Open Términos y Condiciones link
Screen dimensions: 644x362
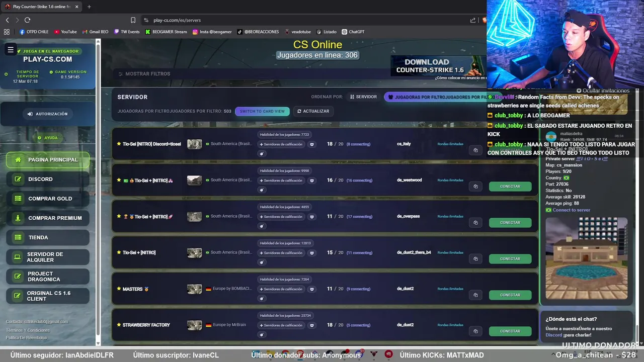tap(28, 330)
